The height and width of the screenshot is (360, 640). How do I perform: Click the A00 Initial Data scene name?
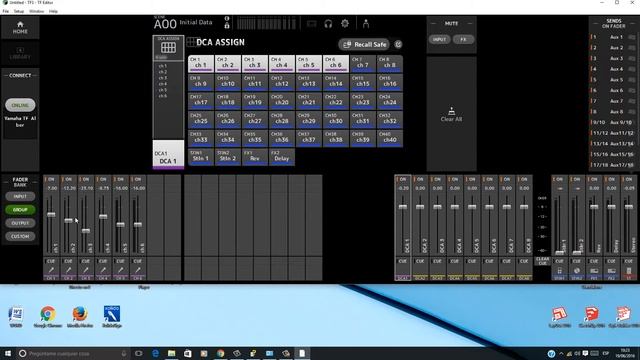point(183,24)
